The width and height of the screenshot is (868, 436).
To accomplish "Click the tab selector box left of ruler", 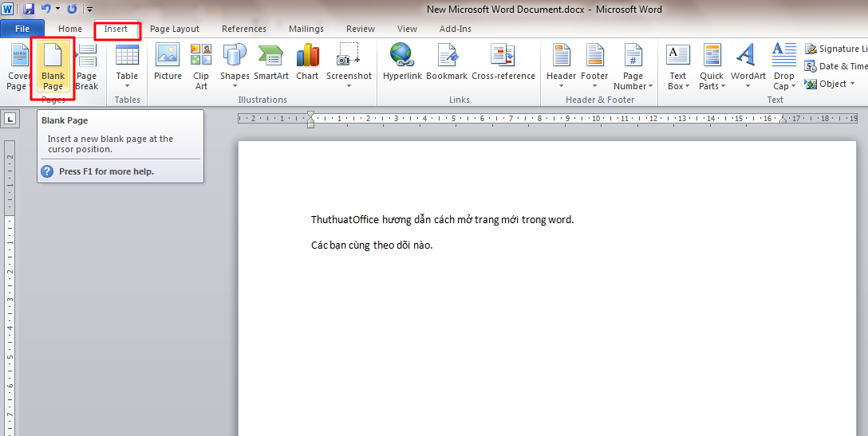I will (10, 120).
